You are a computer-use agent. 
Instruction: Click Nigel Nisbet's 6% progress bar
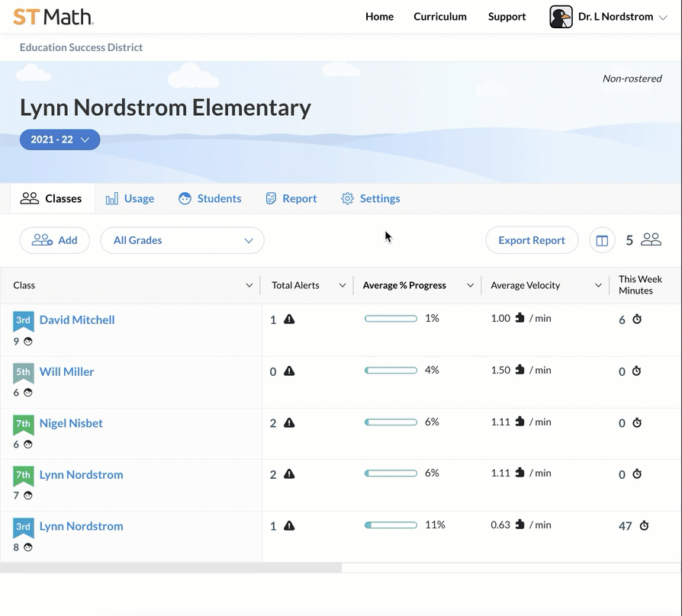391,422
